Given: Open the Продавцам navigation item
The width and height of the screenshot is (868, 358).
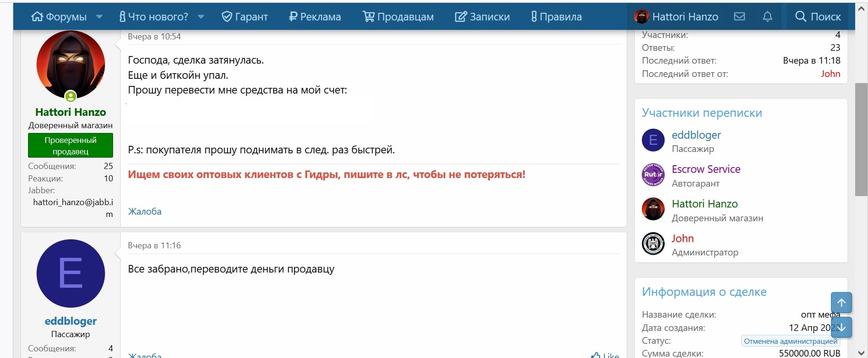Looking at the screenshot, I should click(x=398, y=17).
